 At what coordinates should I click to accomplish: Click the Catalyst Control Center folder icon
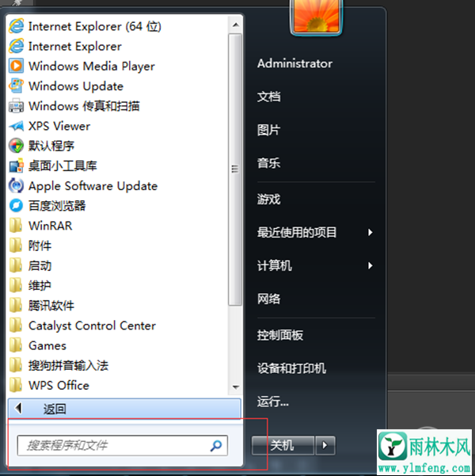point(16,326)
